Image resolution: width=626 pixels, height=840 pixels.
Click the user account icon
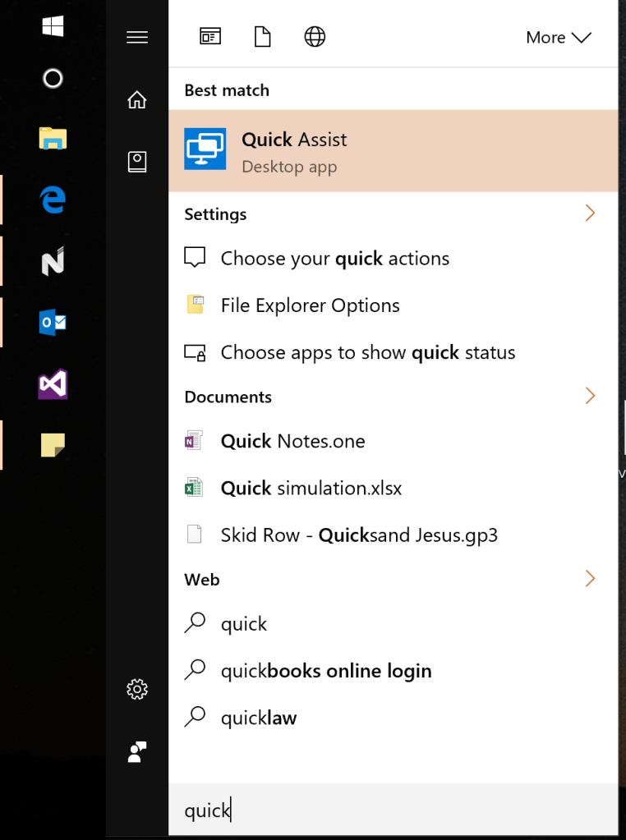tap(136, 751)
